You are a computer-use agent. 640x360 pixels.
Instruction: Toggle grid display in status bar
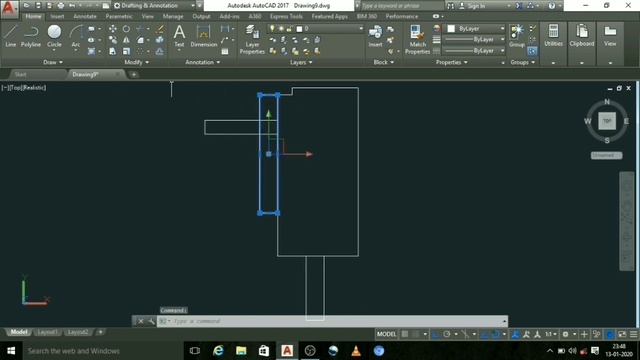coord(405,334)
